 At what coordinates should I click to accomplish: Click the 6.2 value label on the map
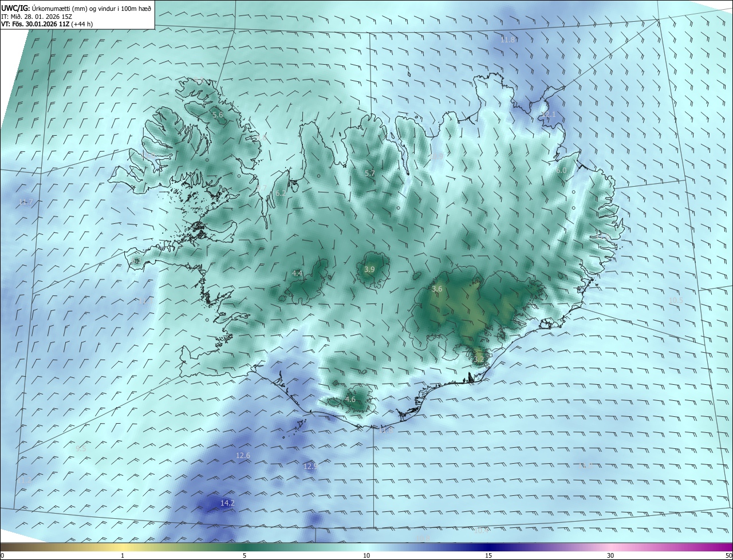(281, 194)
